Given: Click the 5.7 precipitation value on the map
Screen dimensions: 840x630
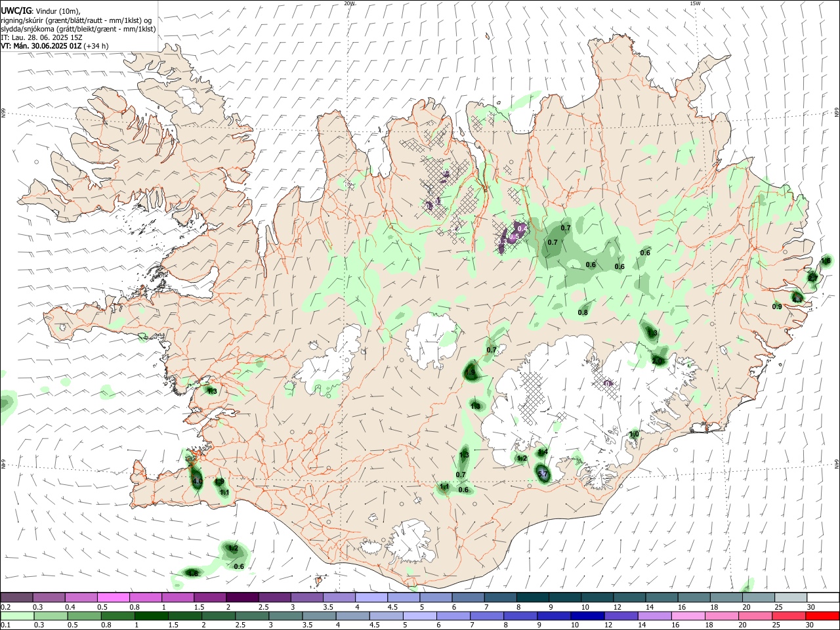Looking at the screenshot, I should pos(543,474).
